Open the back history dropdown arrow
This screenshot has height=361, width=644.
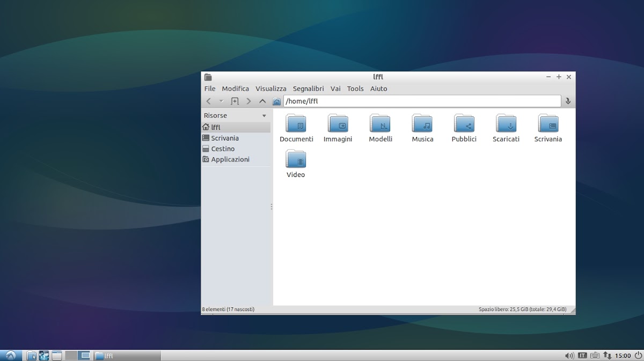pyautogui.click(x=221, y=101)
